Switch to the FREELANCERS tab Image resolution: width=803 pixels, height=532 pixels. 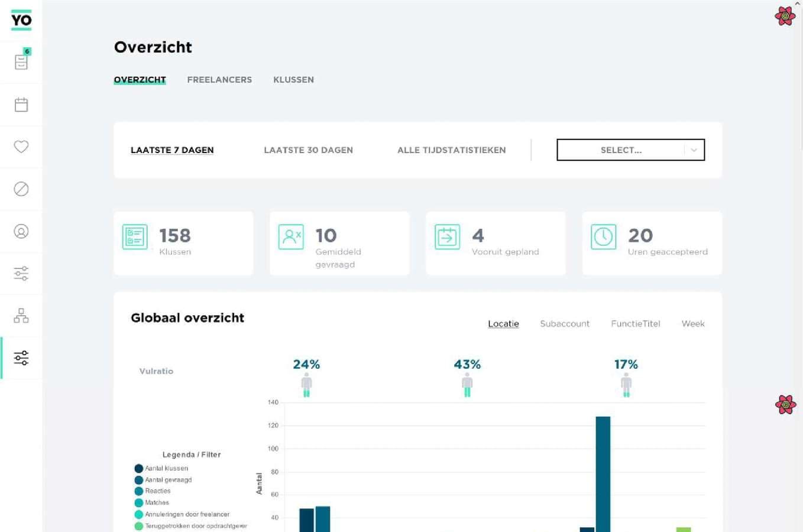pyautogui.click(x=219, y=80)
